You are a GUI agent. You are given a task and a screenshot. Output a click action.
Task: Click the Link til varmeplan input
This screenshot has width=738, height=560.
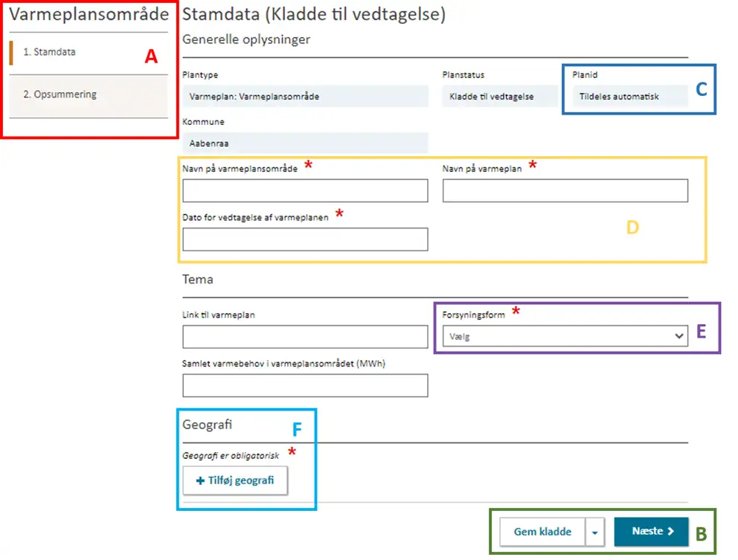coord(305,337)
